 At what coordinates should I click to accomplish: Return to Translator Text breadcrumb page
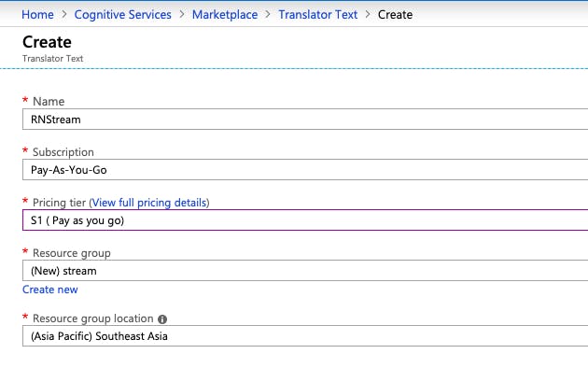317,15
